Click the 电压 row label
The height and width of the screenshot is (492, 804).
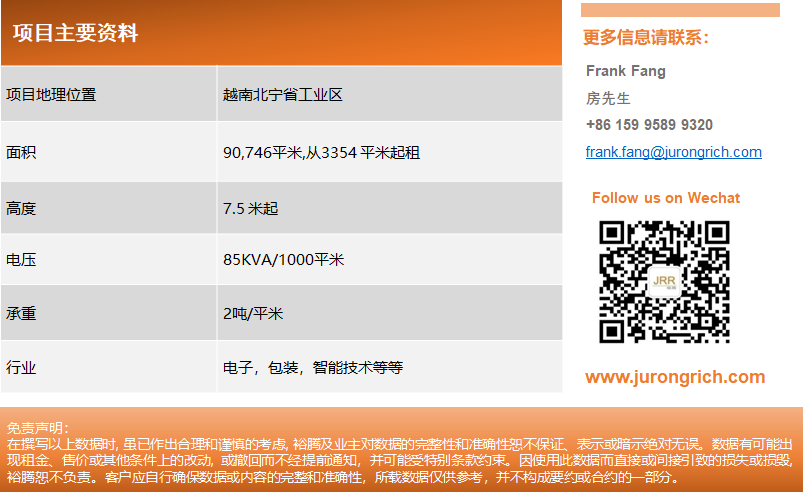21,260
